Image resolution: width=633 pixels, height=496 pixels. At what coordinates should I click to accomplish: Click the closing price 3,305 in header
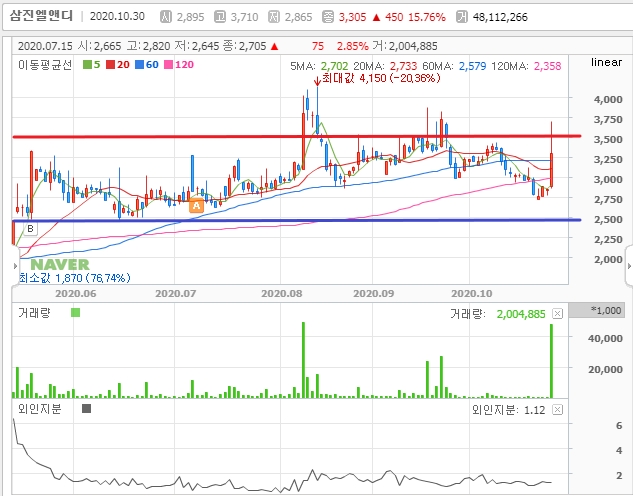(352, 17)
